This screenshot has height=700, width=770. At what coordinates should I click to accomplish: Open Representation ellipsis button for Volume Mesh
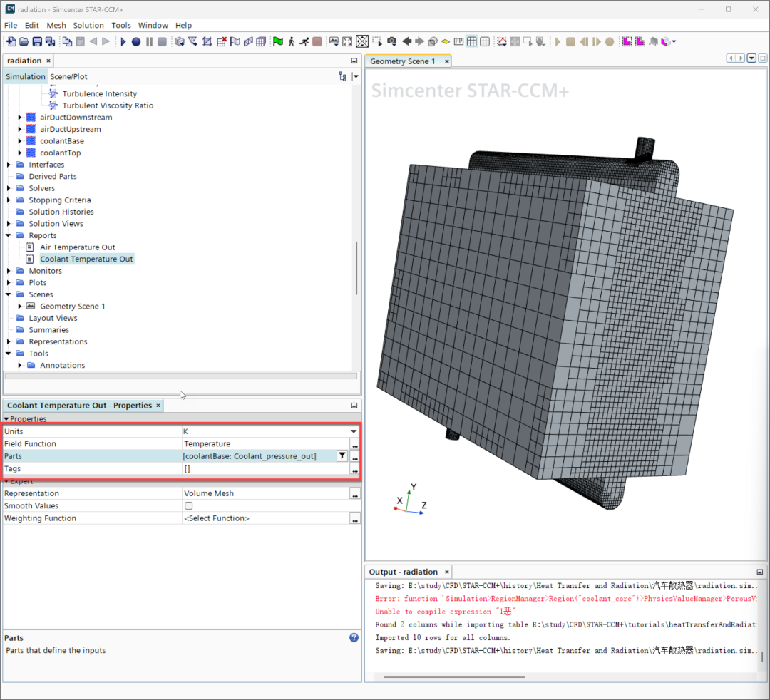(x=354, y=494)
